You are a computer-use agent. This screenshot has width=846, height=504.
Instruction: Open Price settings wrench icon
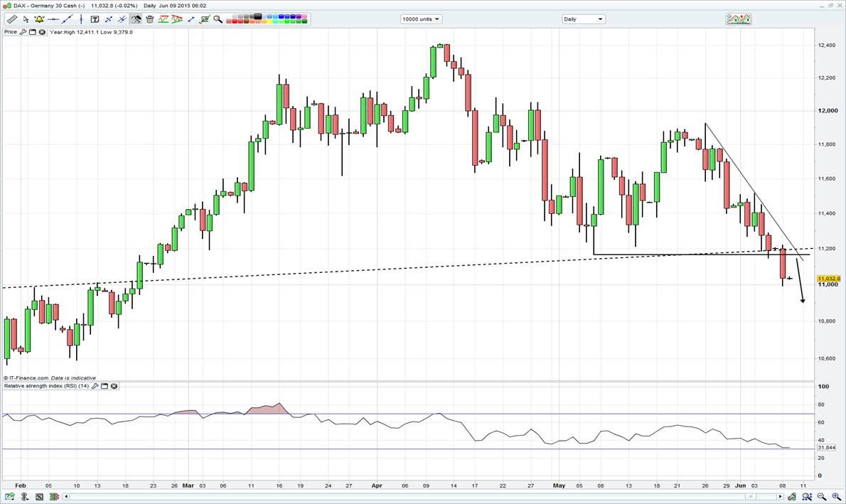point(23,32)
